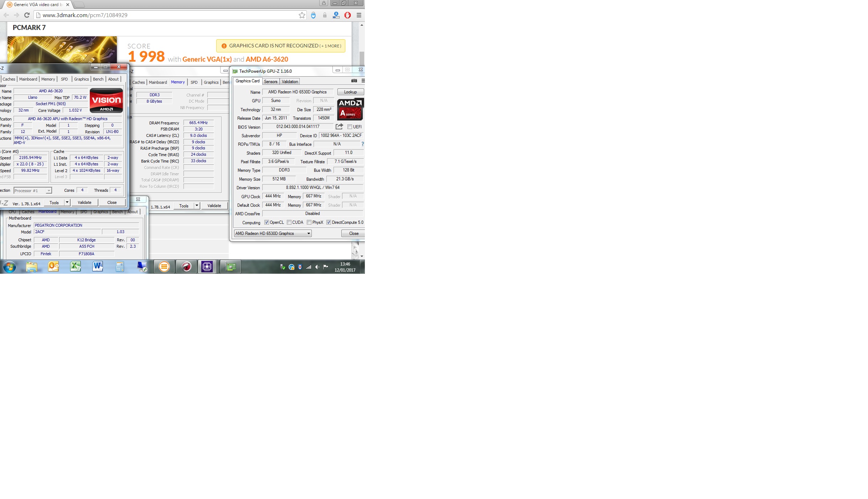868x499 pixels.
Task: Open the Generic VGA(1x) link
Action: tap(207, 59)
